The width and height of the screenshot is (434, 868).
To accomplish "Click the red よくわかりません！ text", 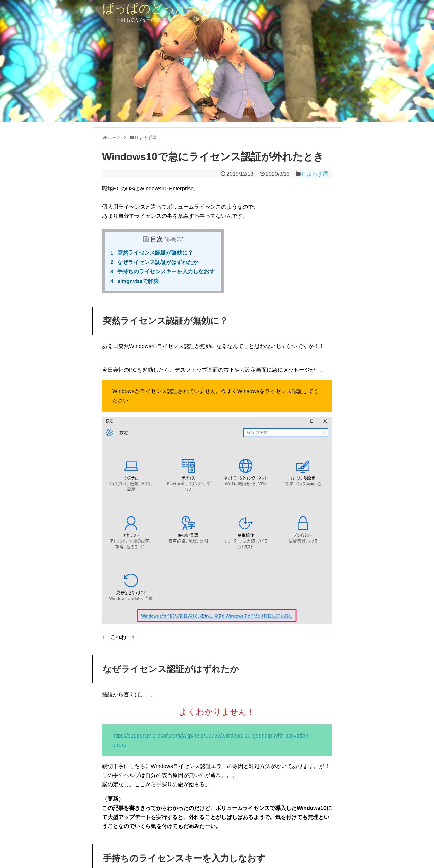I will tap(217, 712).
